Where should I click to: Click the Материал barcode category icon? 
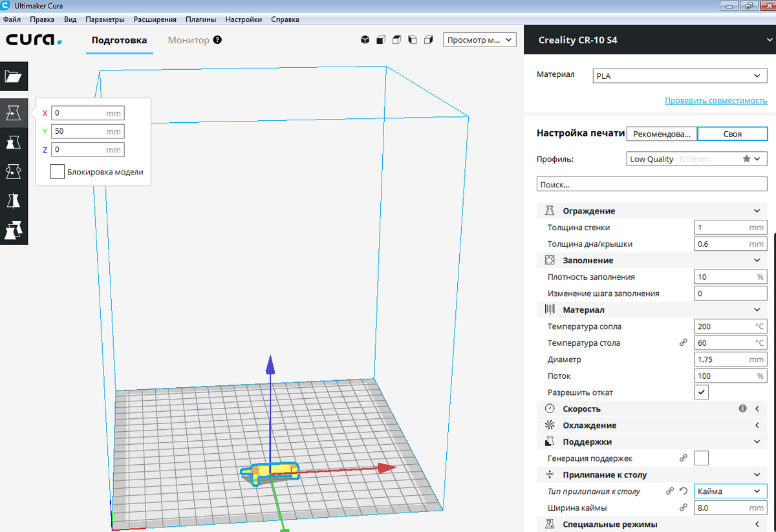click(550, 310)
